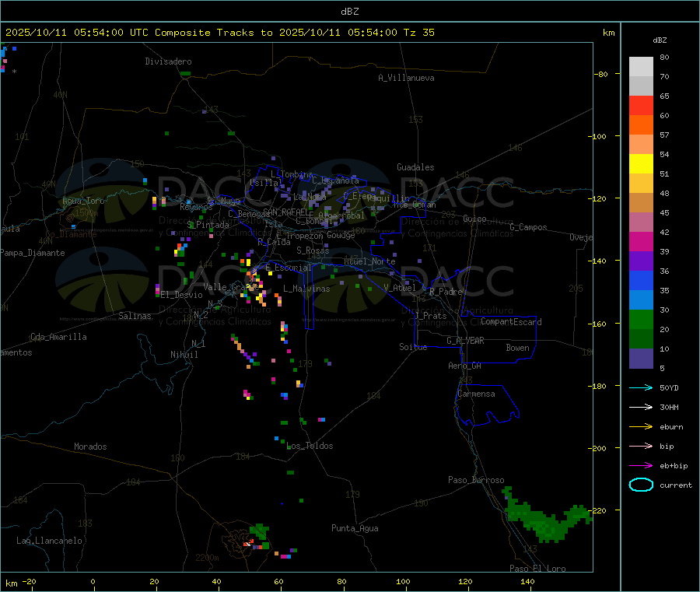Click the yellow eburn arrow legend icon
The image size is (700, 592).
(641, 427)
